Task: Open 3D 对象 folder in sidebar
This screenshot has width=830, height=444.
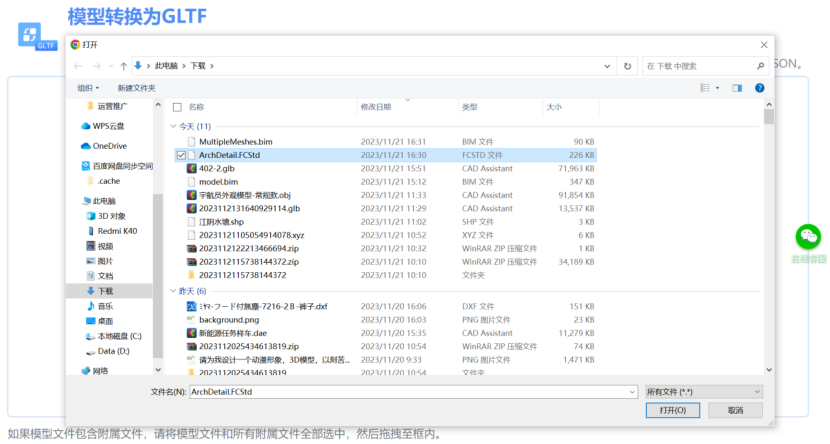Action: pos(106,216)
